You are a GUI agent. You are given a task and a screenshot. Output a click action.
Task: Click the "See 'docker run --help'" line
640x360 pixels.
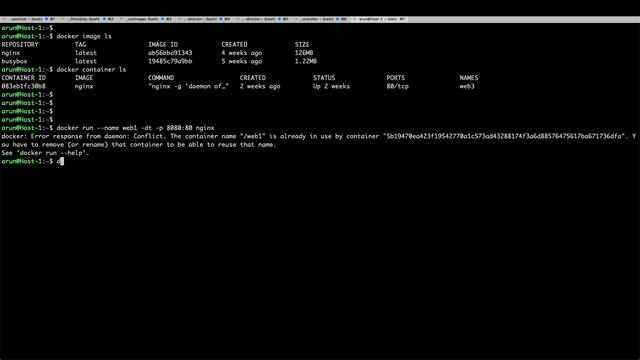(45, 153)
